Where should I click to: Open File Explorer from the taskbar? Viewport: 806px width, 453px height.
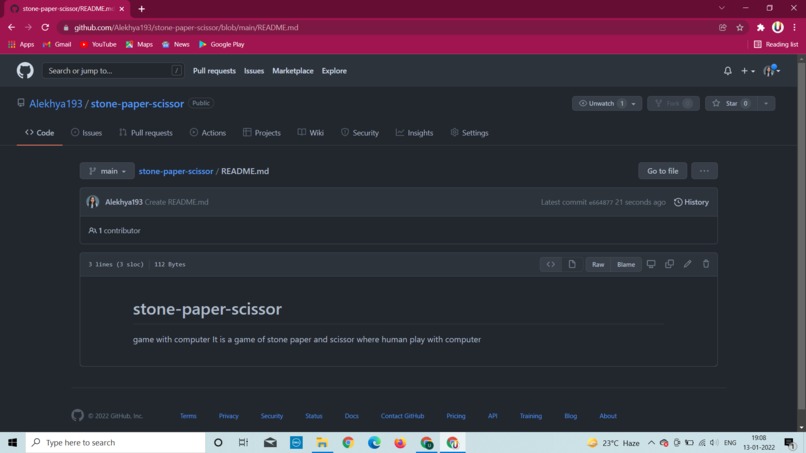(x=322, y=442)
